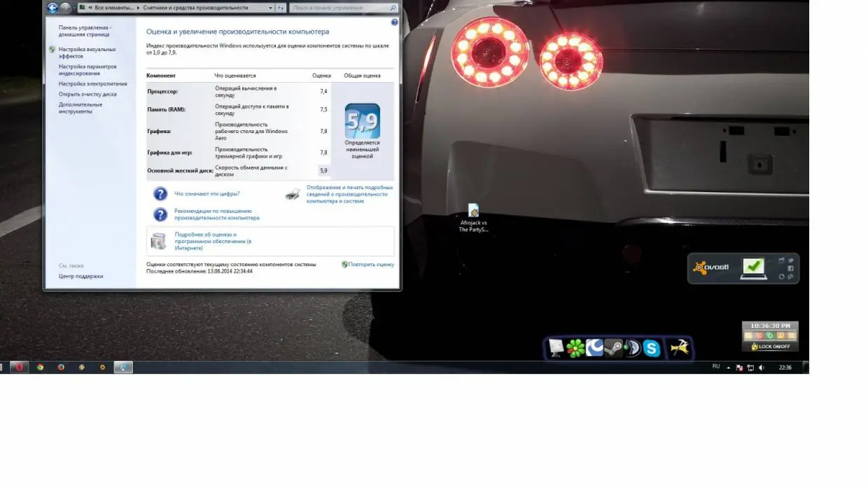This screenshot has height=489, width=868.
Task: Open the yellow circular app icon on taskbar
Action: pos(103,367)
